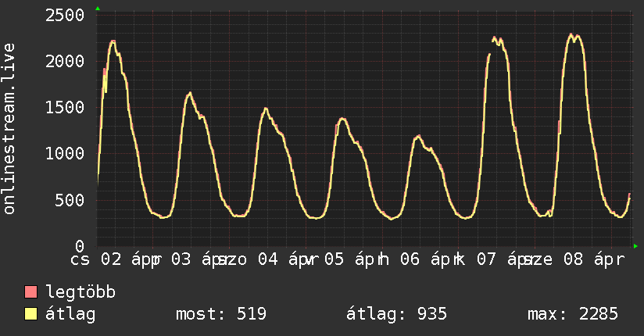The width and height of the screenshot is (644, 336).
Task: Select the legtöbb legend label
Action: [81, 293]
